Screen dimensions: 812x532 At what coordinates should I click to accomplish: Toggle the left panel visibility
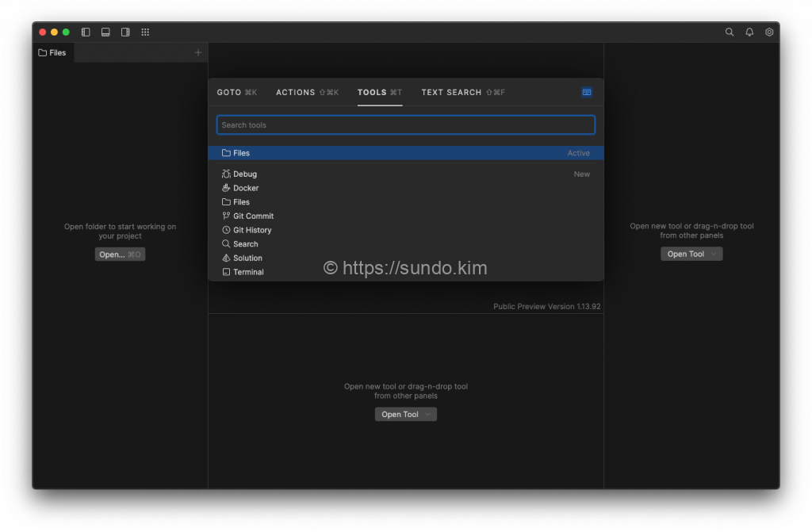pyautogui.click(x=86, y=33)
